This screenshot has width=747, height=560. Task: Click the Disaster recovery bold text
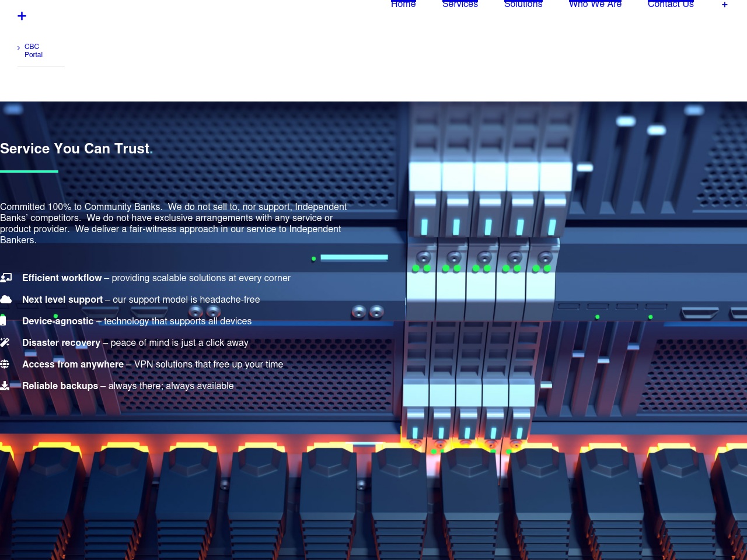(61, 343)
